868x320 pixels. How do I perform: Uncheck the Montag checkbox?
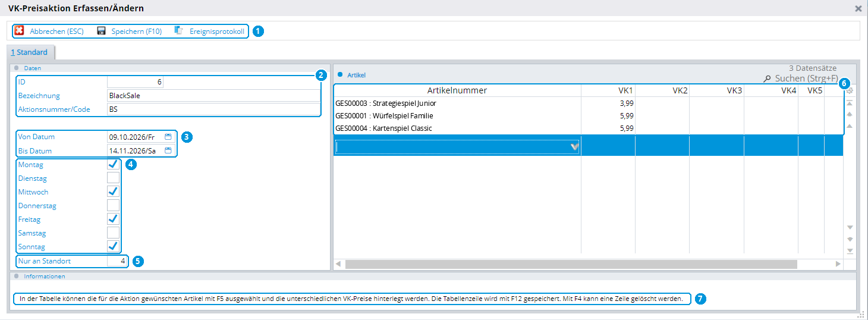(113, 164)
